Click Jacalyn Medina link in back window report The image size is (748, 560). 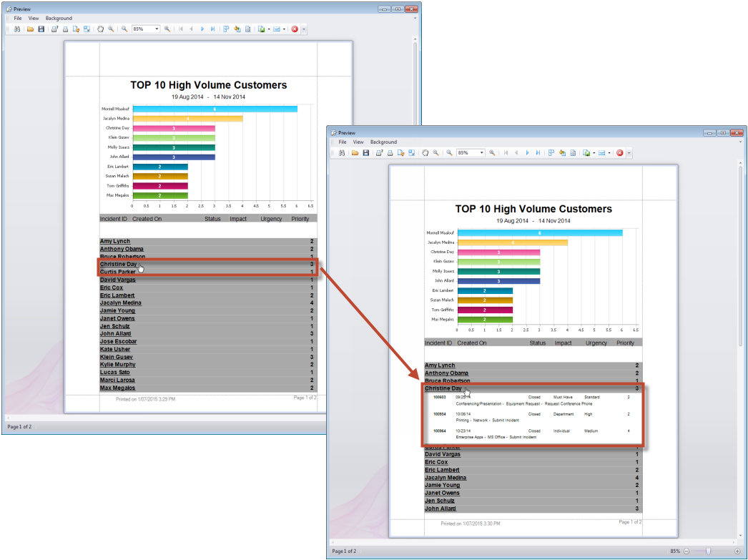pyautogui.click(x=121, y=303)
